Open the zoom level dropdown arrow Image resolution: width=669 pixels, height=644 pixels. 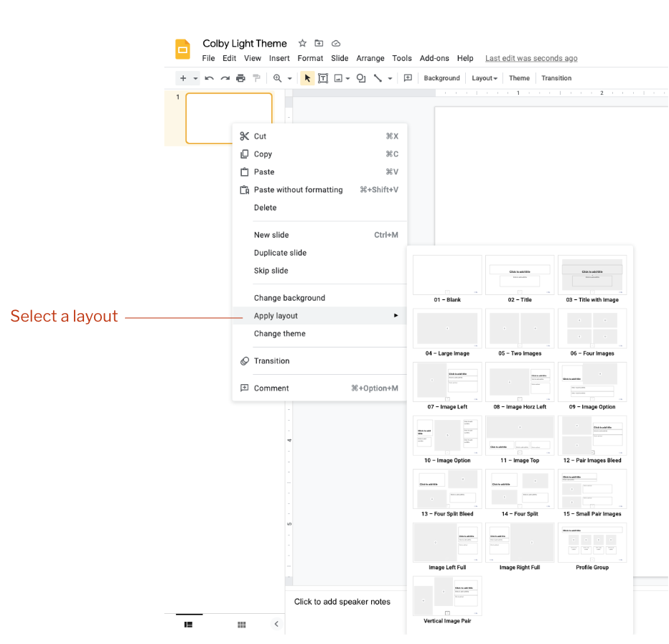point(290,78)
